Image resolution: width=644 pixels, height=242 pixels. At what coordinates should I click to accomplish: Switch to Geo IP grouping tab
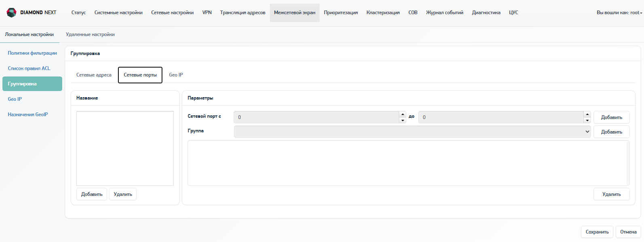point(176,75)
